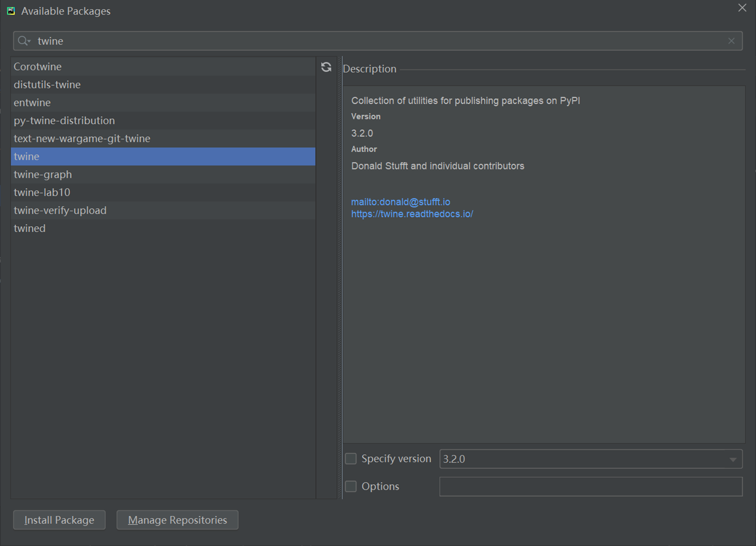Open search history via magnifier icon
The image size is (756, 546).
click(x=24, y=41)
